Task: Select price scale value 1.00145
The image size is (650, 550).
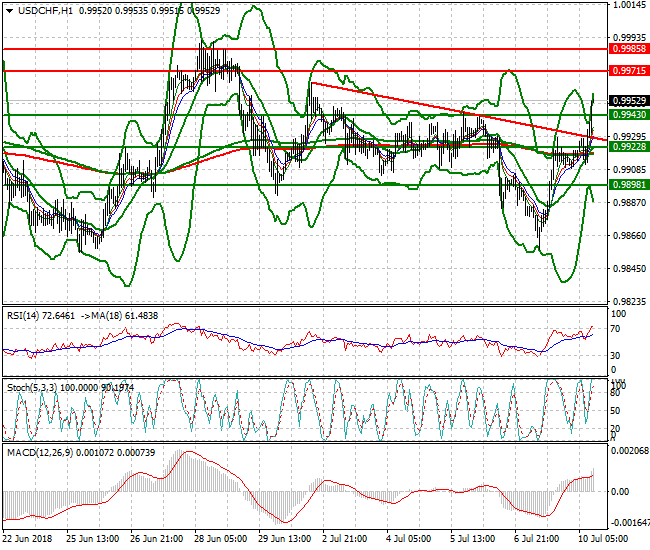Action: click(x=629, y=5)
